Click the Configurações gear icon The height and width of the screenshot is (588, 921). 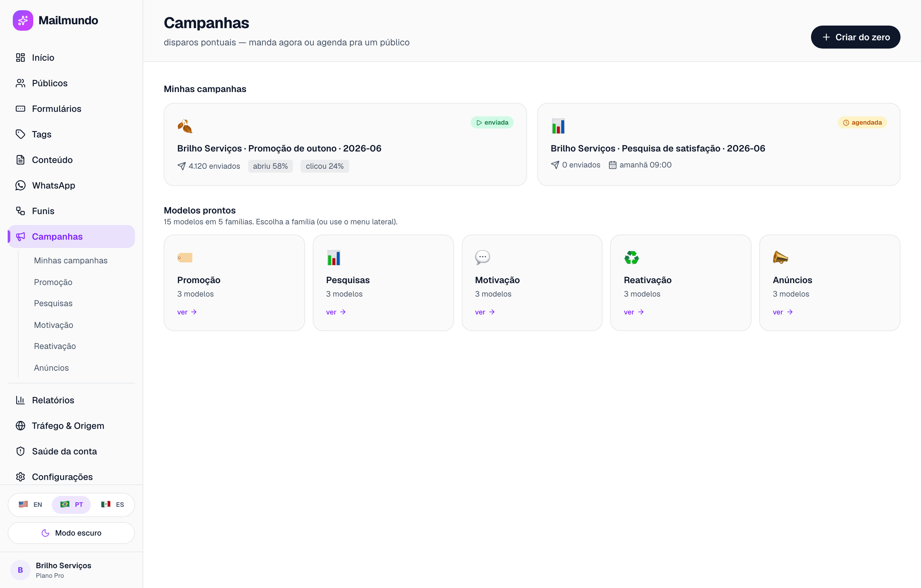[20, 477]
